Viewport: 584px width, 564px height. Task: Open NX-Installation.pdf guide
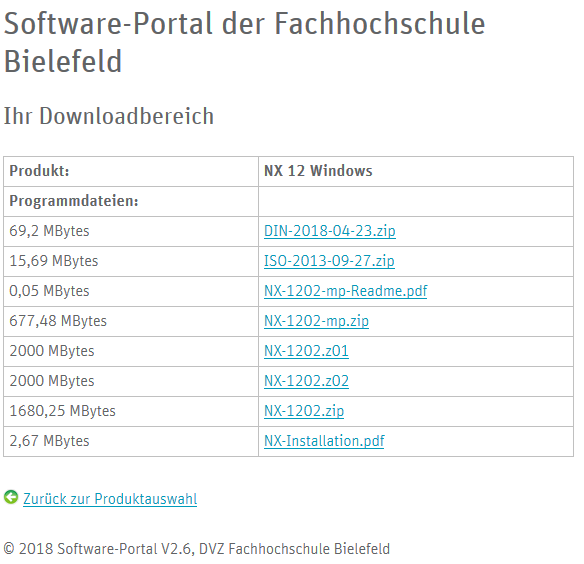tap(324, 441)
